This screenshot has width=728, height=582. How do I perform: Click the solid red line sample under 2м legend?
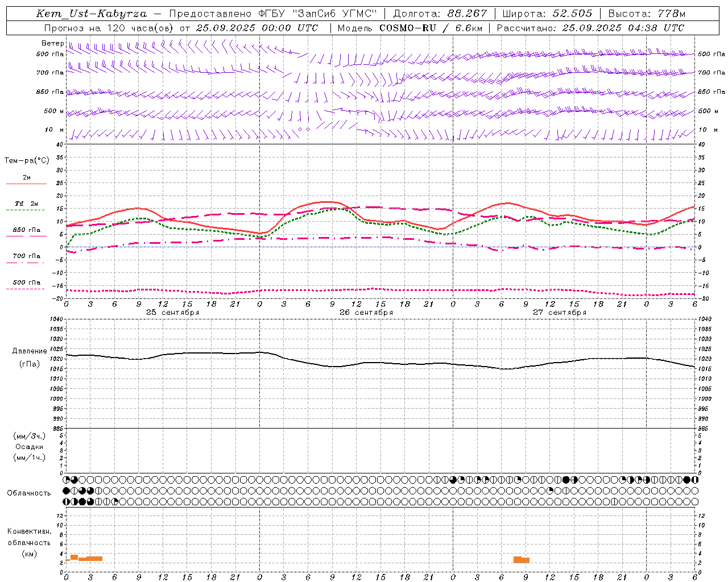click(26, 184)
